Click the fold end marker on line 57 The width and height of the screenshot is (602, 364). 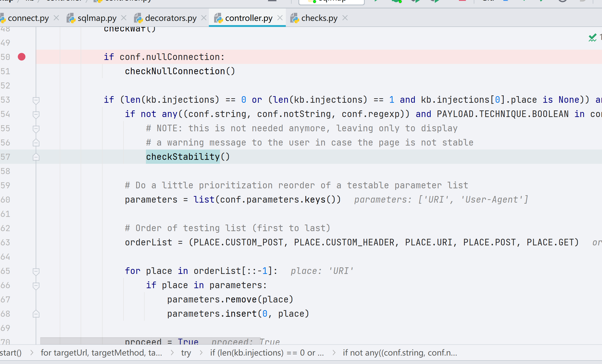click(36, 157)
